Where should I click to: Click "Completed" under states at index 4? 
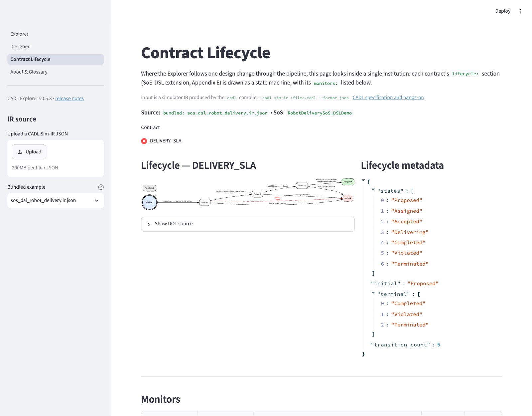[x=408, y=243]
